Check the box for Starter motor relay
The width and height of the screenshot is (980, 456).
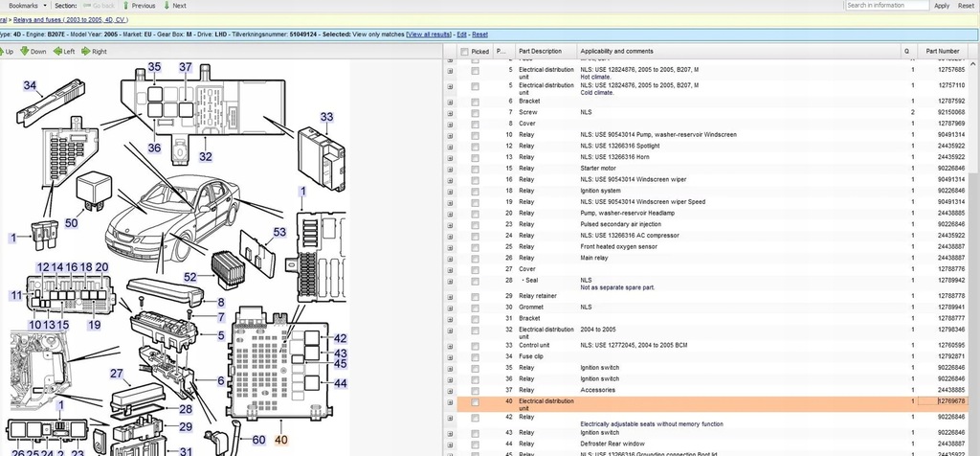[x=475, y=168]
